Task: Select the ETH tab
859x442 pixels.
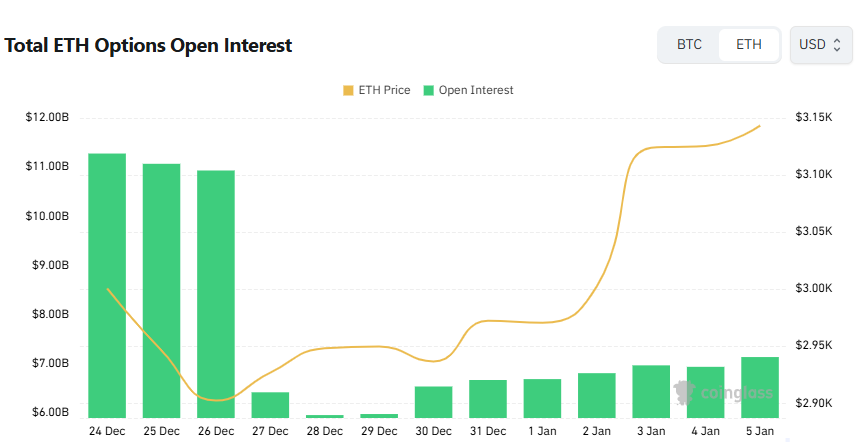Action: (748, 45)
